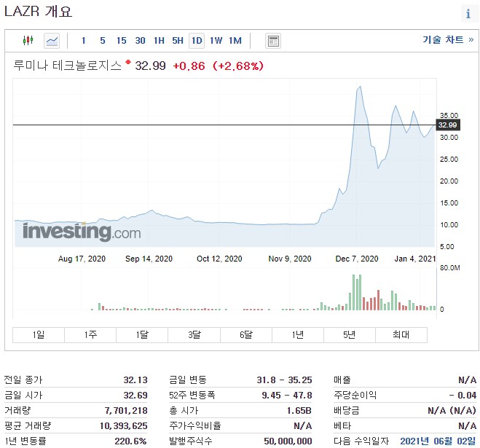
Task: Show the 1달 time range
Action: (142, 334)
